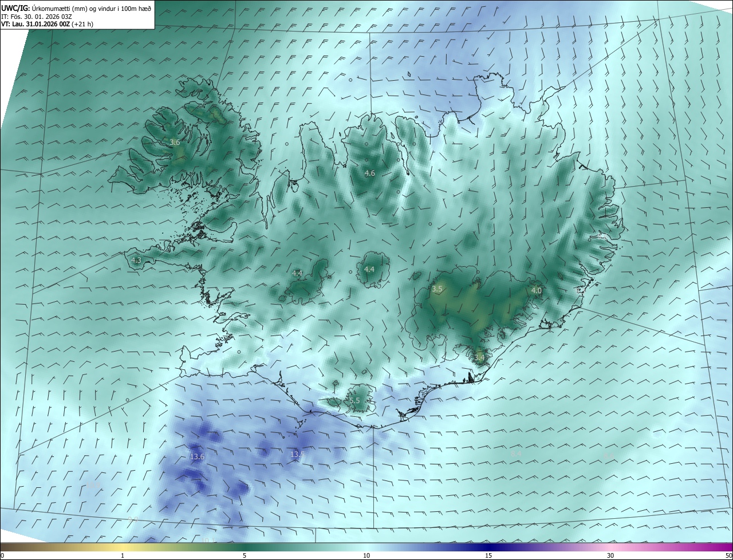
Task: Click the initial time 'IT: Fös. 30. 01. 2026 03Z'
Action: [x=37, y=17]
